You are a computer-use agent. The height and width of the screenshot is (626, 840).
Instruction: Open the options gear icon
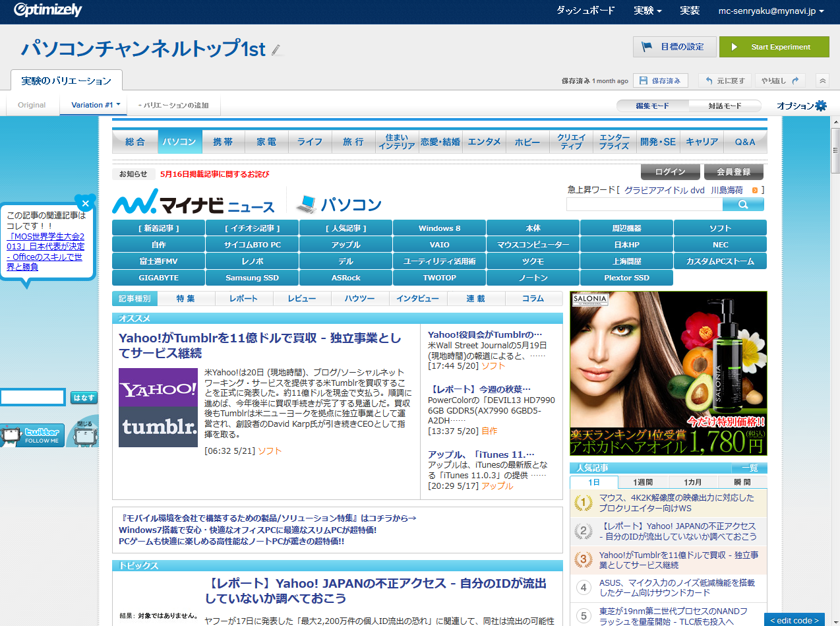tap(821, 106)
